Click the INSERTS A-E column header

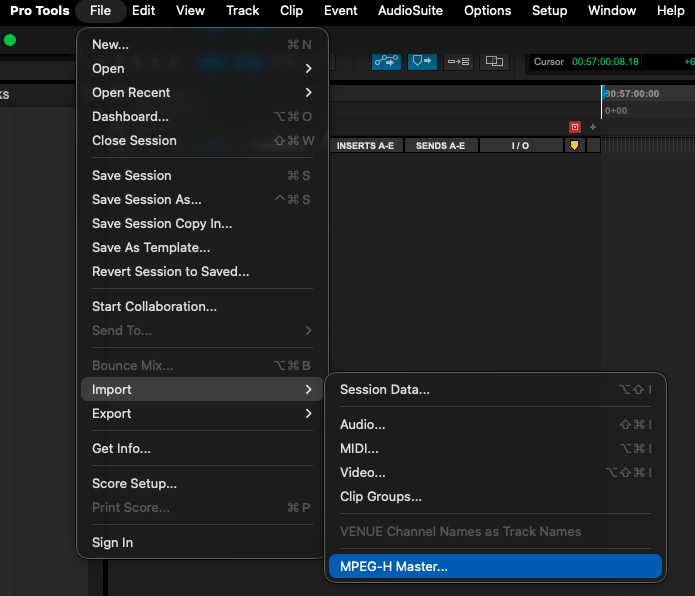pos(365,146)
